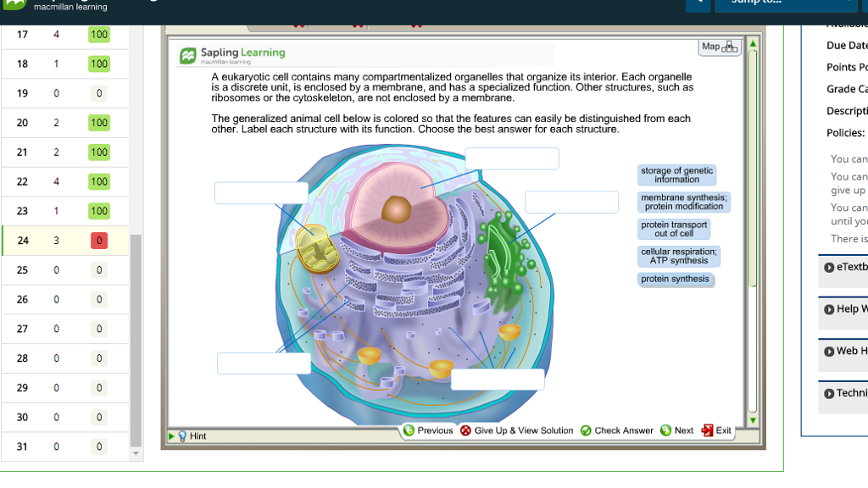Screen dimensions: 868x488
Task: Select the 'protein synthesis' answer tile
Action: 676,280
